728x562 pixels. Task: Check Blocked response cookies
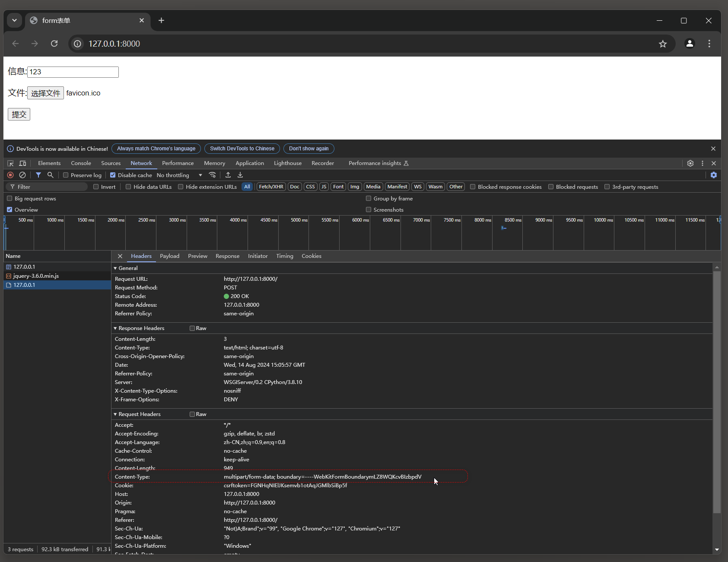pos(473,187)
